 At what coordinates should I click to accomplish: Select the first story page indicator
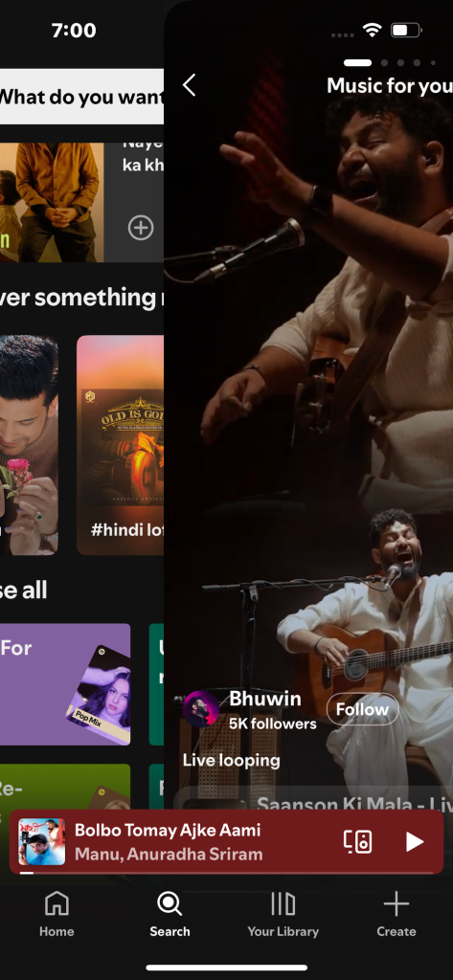click(x=357, y=62)
